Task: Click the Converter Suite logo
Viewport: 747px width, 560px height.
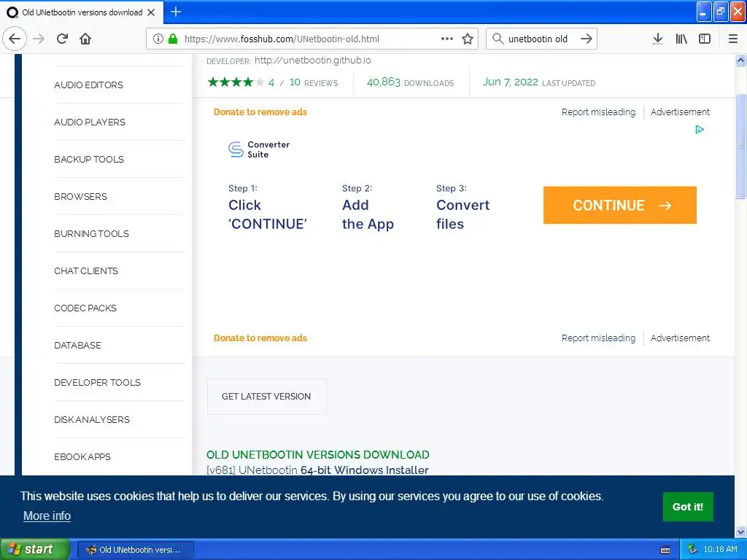Action: click(x=259, y=149)
